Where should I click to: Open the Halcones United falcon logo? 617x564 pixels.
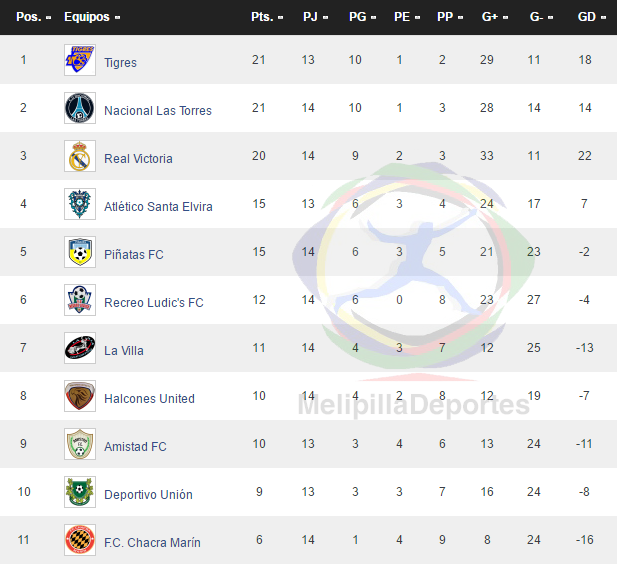click(x=80, y=396)
